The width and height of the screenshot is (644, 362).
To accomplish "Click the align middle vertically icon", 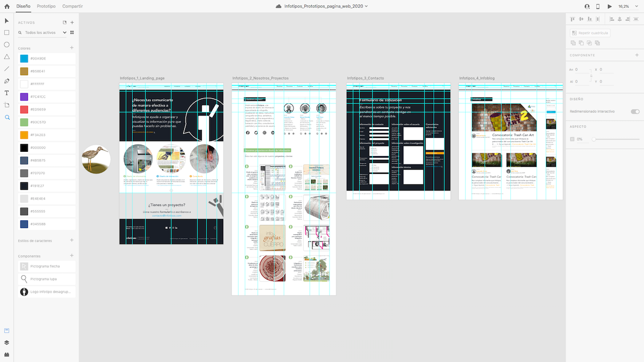I will tap(581, 19).
